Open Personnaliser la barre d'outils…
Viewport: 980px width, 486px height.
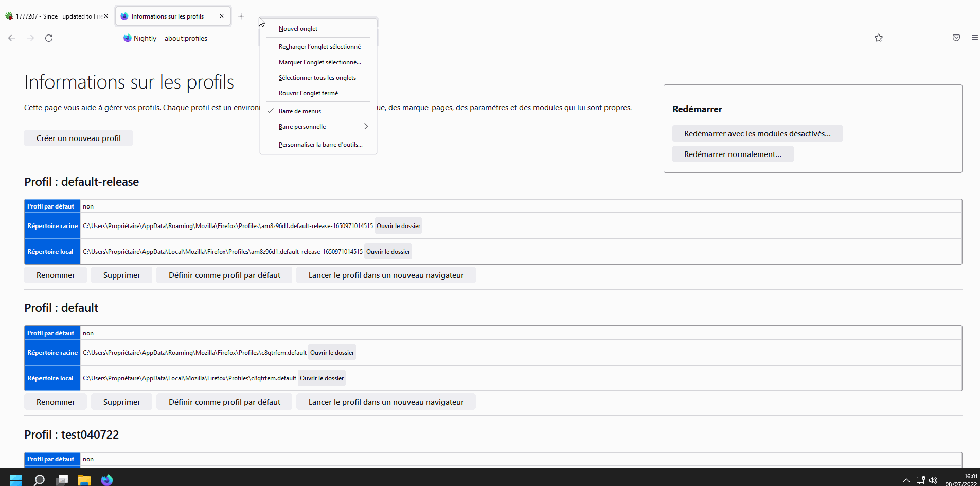[x=318, y=145]
